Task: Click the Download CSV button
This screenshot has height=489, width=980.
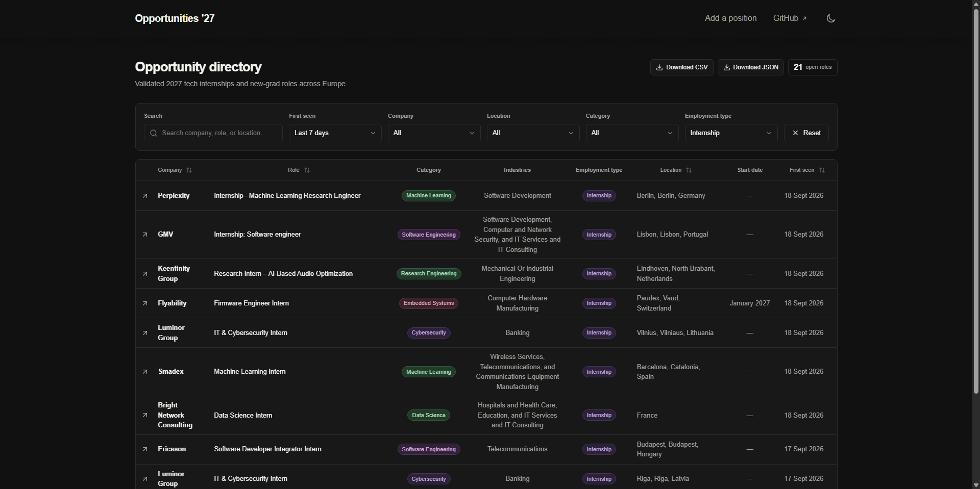Action: pos(682,67)
